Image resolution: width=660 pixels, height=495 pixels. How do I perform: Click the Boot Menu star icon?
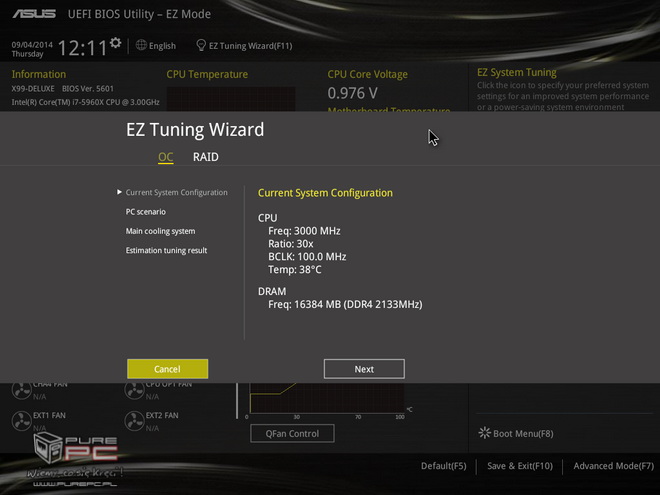pyautogui.click(x=484, y=433)
